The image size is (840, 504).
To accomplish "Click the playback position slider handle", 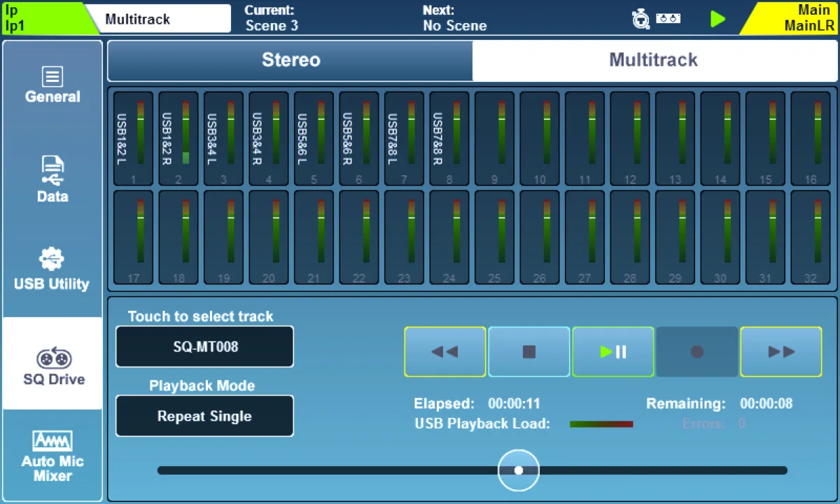I will point(519,470).
